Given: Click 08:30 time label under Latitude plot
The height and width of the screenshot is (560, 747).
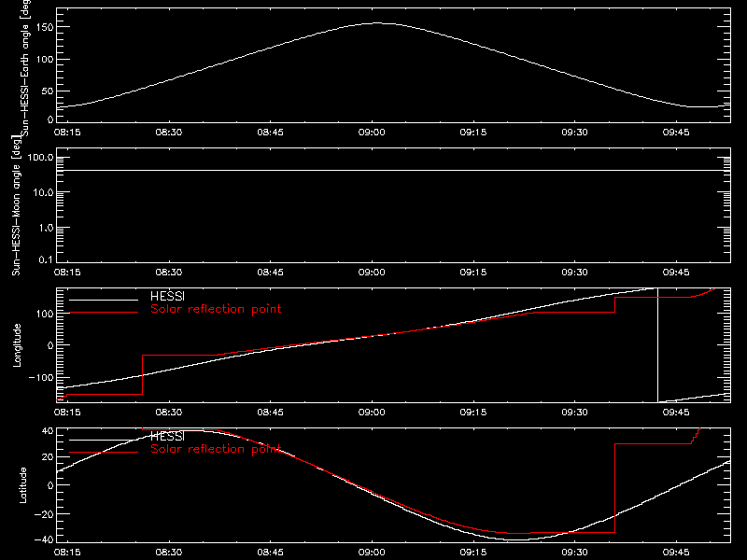Looking at the screenshot, I should (169, 552).
